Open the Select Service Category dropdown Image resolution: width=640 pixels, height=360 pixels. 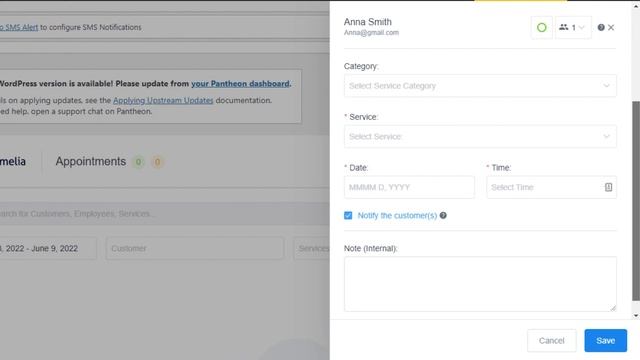(x=480, y=86)
